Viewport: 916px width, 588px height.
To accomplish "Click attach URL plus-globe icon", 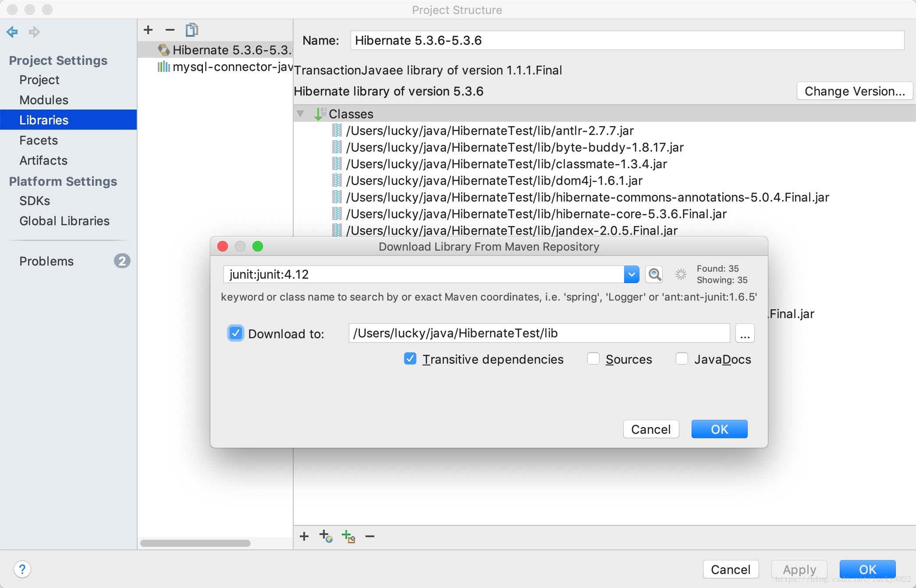I will (x=326, y=536).
